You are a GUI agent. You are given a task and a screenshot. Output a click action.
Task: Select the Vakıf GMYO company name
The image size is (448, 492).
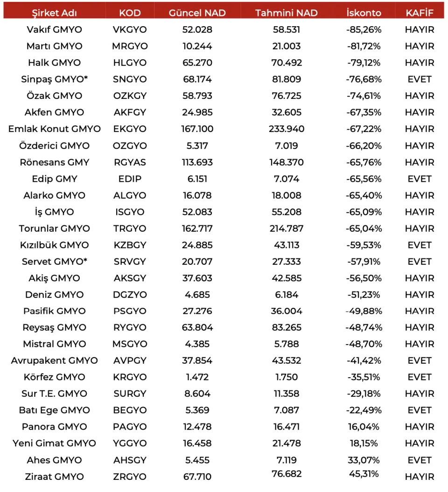click(54, 29)
